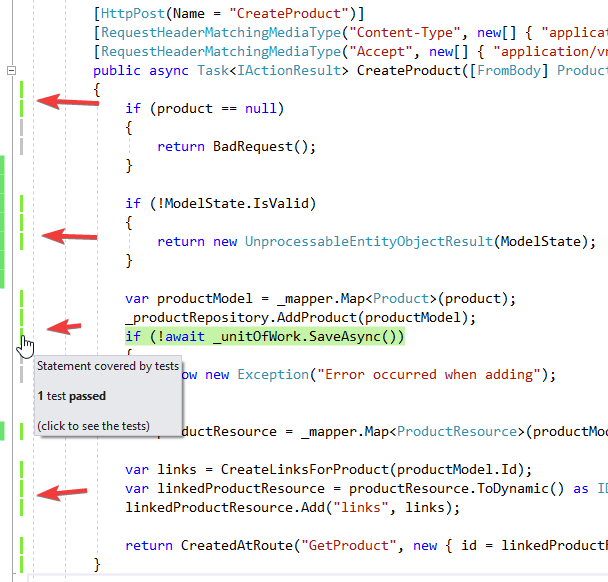Click the CreatedAtRoute return statement
Screen dimensions: 608x582
point(366,546)
